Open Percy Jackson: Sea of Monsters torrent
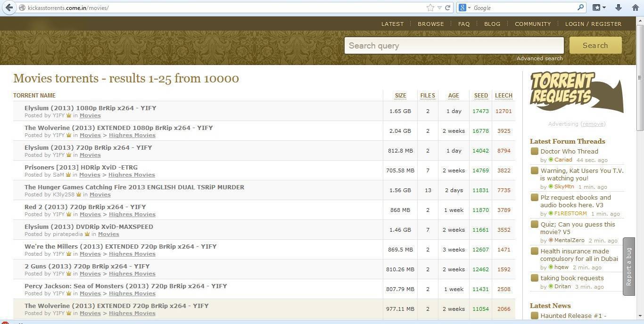Image resolution: width=644 pixels, height=324 pixels. pyautogui.click(x=126, y=286)
